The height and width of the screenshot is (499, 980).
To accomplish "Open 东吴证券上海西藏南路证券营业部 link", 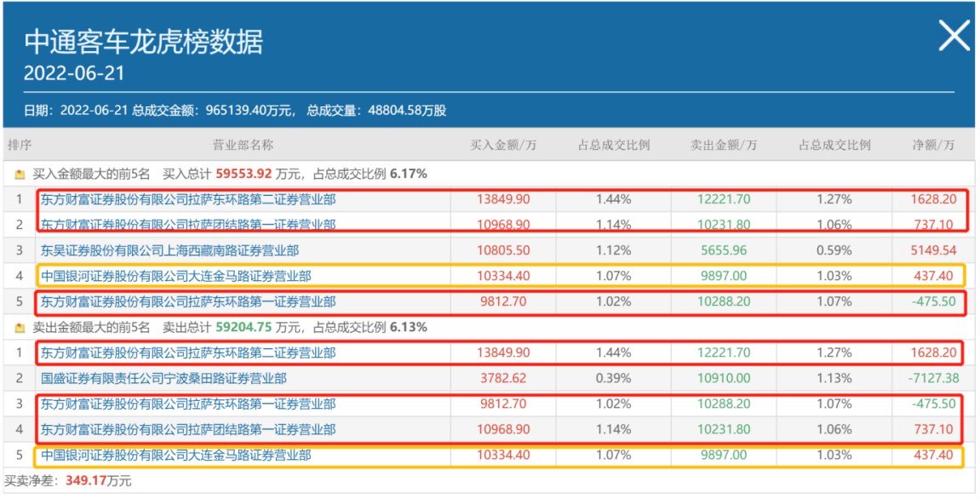I will pos(170,250).
